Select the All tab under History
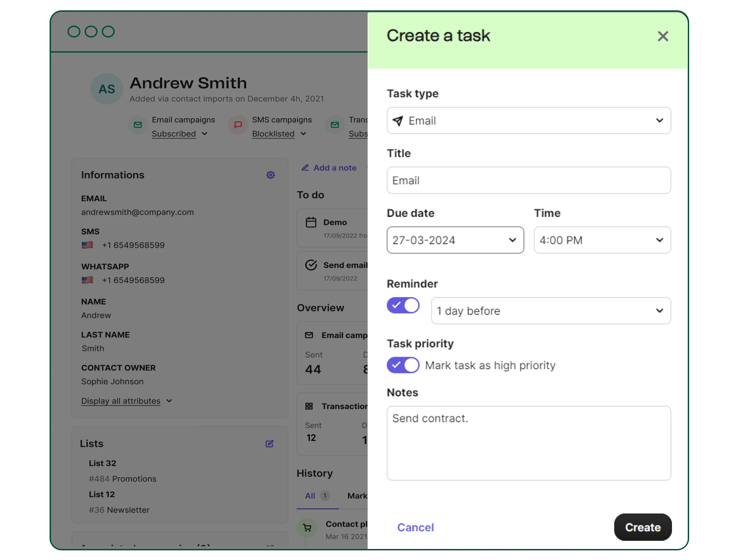The height and width of the screenshot is (560, 738). coord(310,496)
